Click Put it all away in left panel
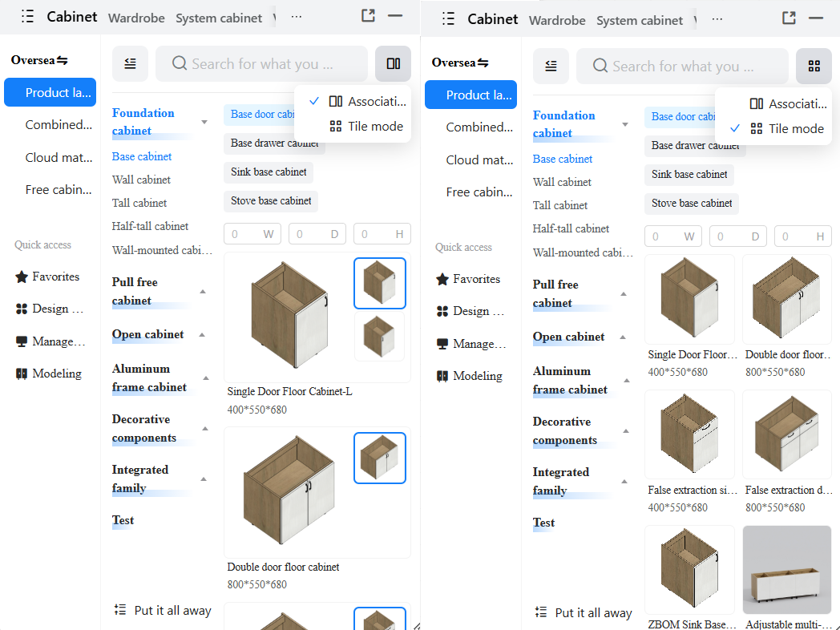Screen dimensions: 840x630 (x=163, y=610)
